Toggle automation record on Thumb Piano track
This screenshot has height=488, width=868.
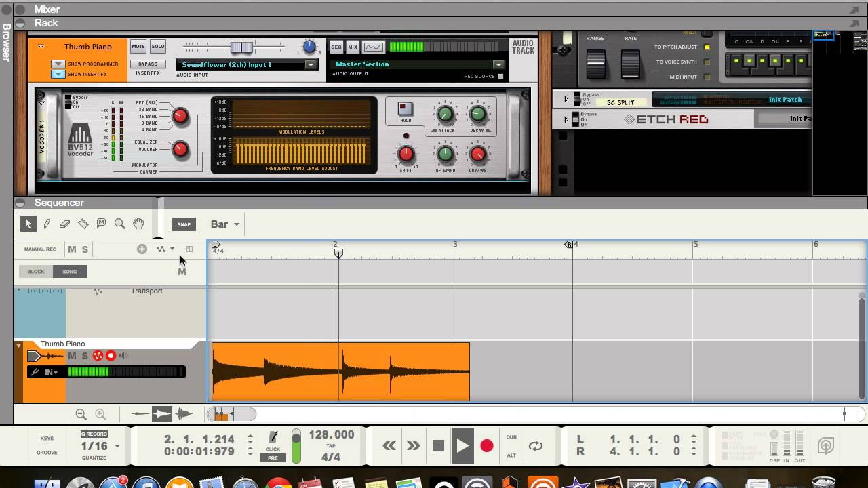click(98, 356)
